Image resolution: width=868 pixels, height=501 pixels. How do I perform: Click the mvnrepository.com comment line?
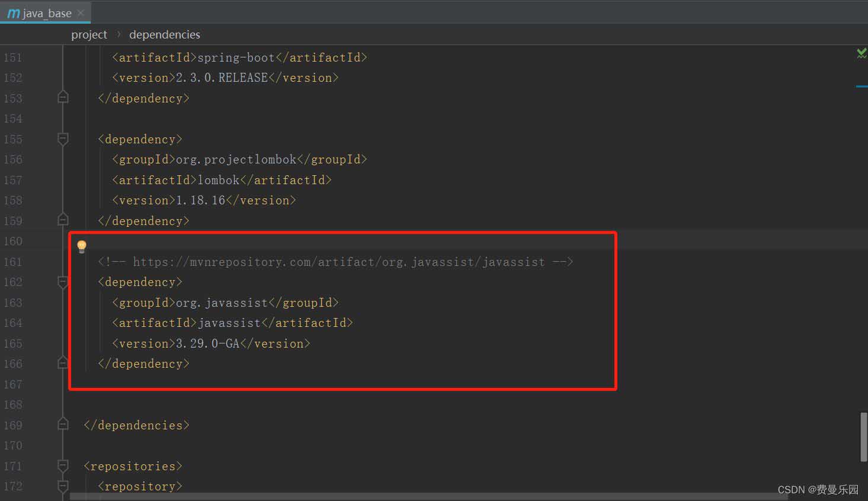335,262
